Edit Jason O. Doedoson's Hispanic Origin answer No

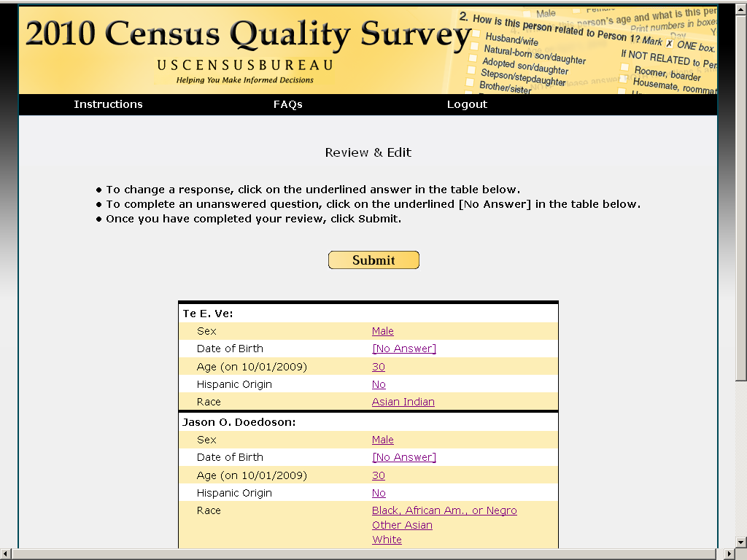coord(379,493)
